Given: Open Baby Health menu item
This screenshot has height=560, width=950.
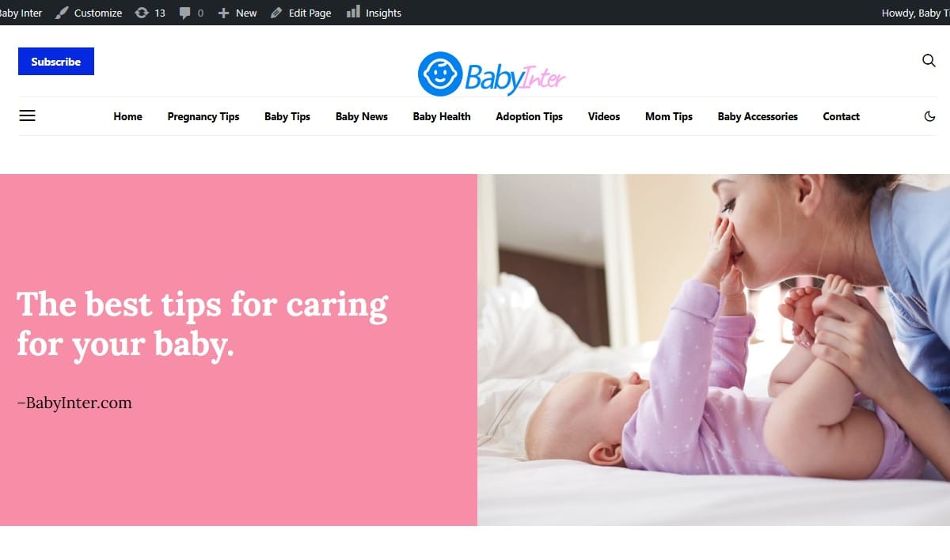Looking at the screenshot, I should click(442, 116).
